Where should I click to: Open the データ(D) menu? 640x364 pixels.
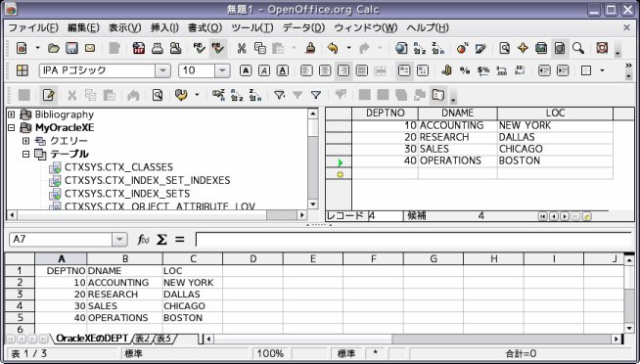[x=303, y=27]
